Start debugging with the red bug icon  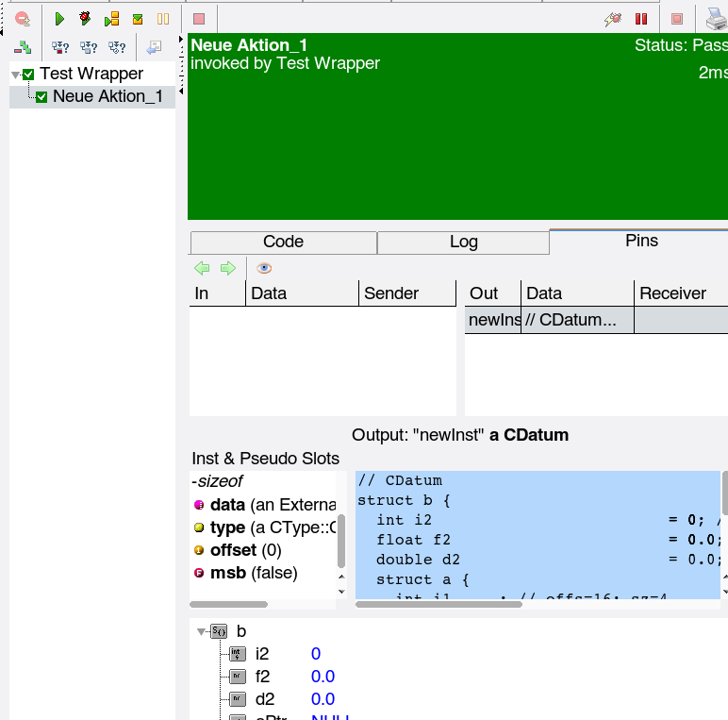(86, 19)
